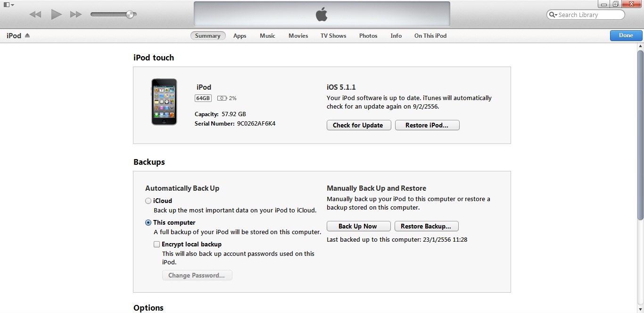Click Back Up Now button
This screenshot has height=313, width=644.
358,226
